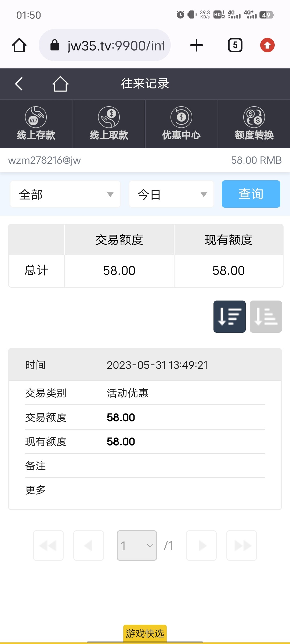Open a new browser tab

coord(197,45)
